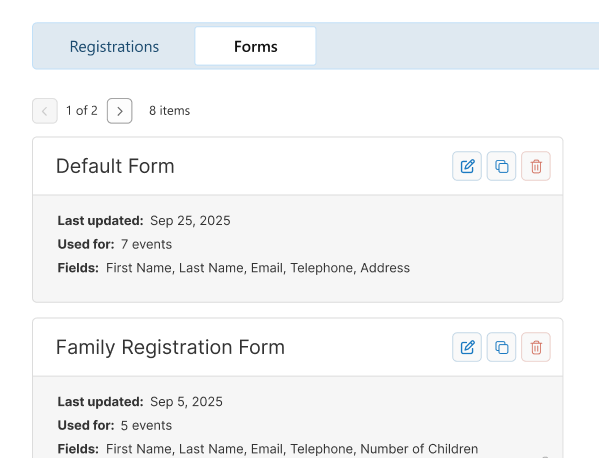Open the Family Registration Form title
Image resolution: width=599 pixels, height=458 pixels.
coord(170,347)
